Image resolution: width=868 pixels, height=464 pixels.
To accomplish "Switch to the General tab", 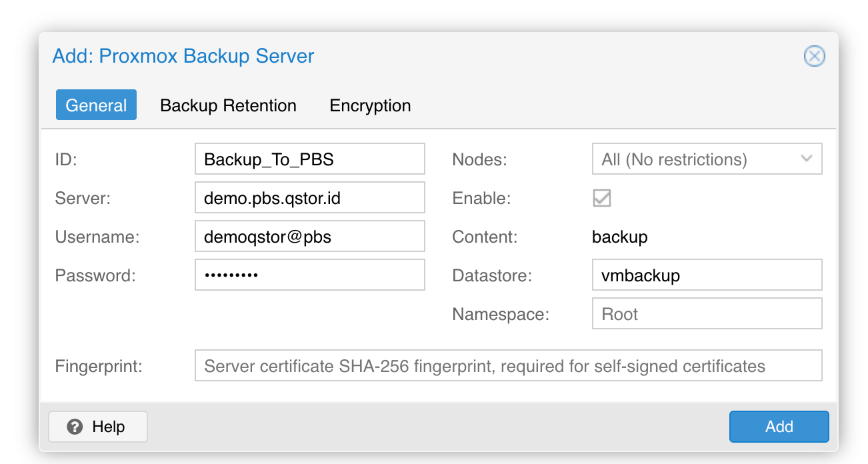I will coord(96,105).
